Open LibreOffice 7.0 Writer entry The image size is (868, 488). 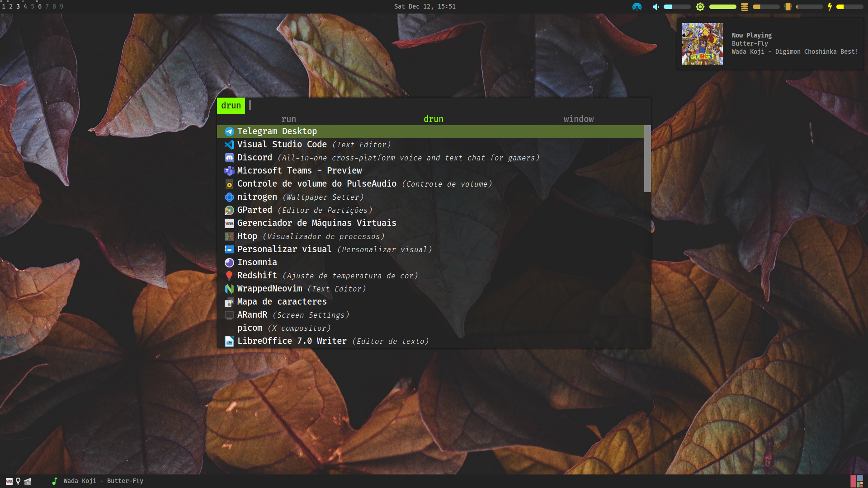(x=430, y=341)
